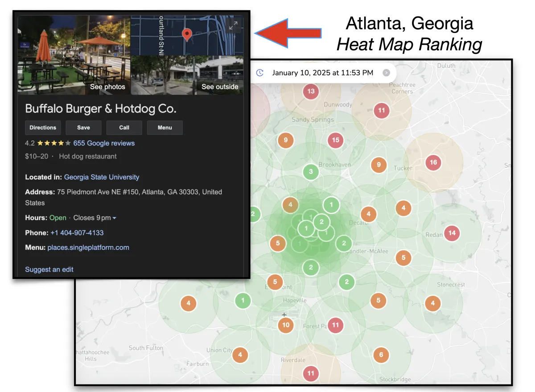Click the South Fulton label on the map
The width and height of the screenshot is (535, 392).
(x=146, y=348)
